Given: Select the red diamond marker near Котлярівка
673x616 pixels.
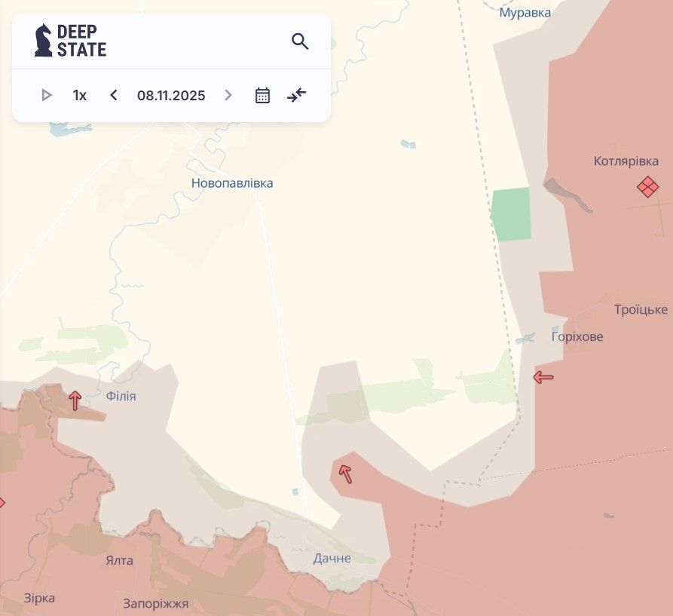Looking at the screenshot, I should point(647,186).
